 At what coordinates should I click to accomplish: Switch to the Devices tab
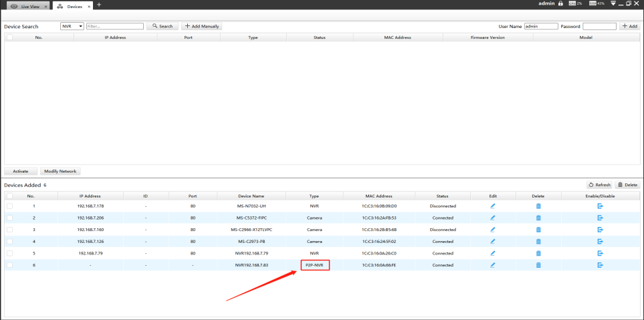[x=72, y=7]
